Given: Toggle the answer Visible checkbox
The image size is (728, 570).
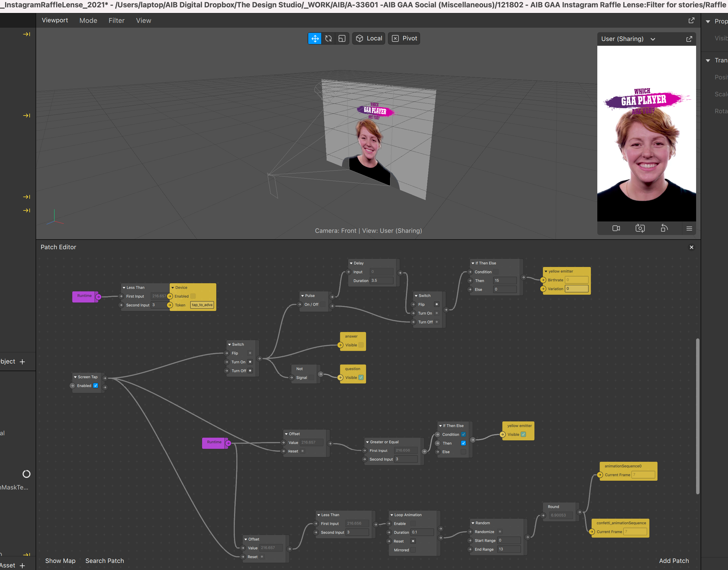Looking at the screenshot, I should coord(361,345).
